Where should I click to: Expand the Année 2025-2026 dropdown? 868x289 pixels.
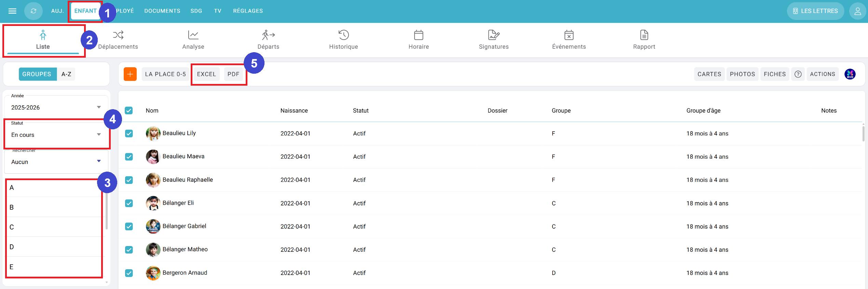pyautogui.click(x=99, y=107)
